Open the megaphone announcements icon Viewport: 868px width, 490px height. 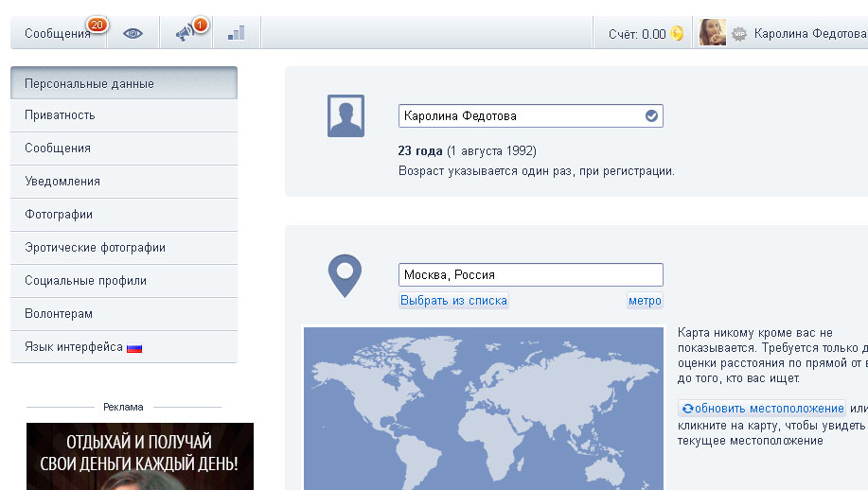click(185, 34)
